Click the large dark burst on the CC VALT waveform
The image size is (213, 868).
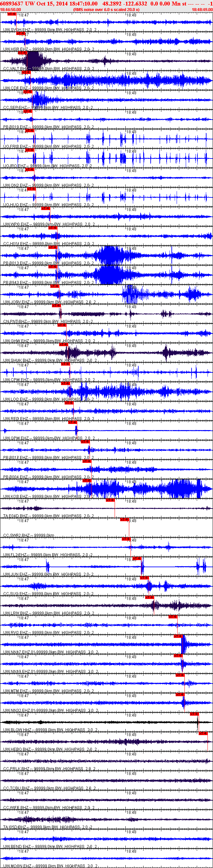[x=35, y=61]
